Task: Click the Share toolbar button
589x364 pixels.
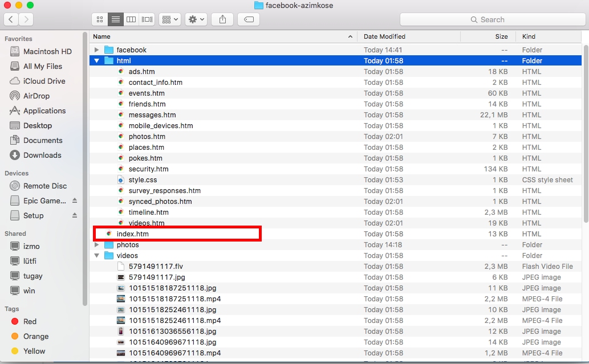Action: [222, 19]
